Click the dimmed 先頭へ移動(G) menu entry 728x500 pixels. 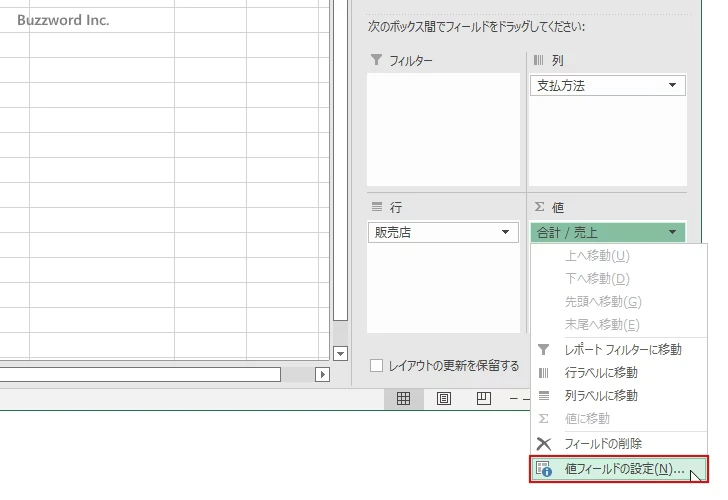(618, 302)
